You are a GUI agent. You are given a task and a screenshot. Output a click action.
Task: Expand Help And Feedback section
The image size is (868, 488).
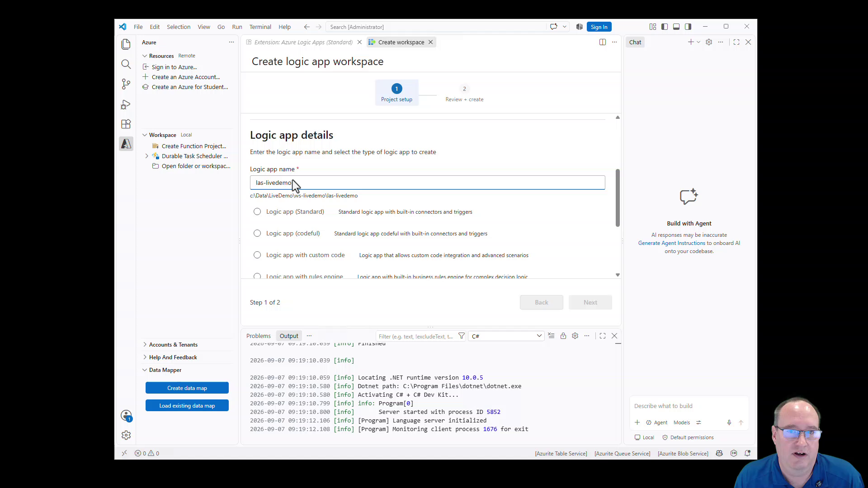pyautogui.click(x=145, y=357)
